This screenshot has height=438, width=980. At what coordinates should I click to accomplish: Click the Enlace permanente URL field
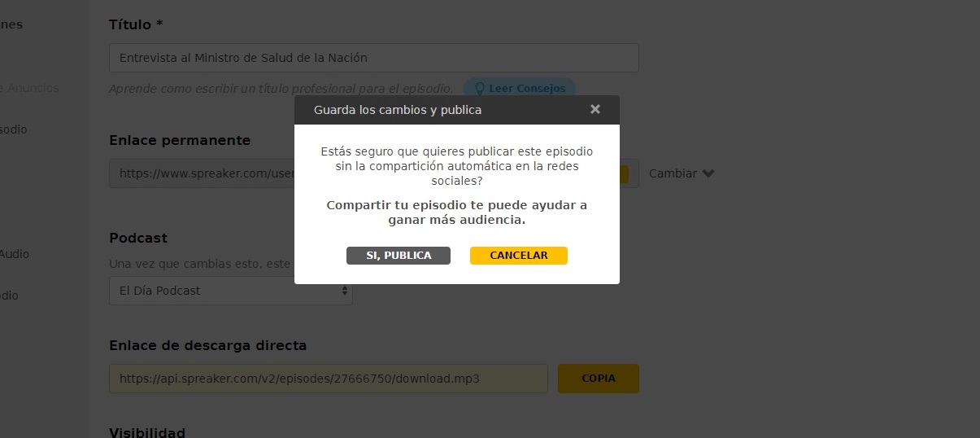tap(203, 173)
